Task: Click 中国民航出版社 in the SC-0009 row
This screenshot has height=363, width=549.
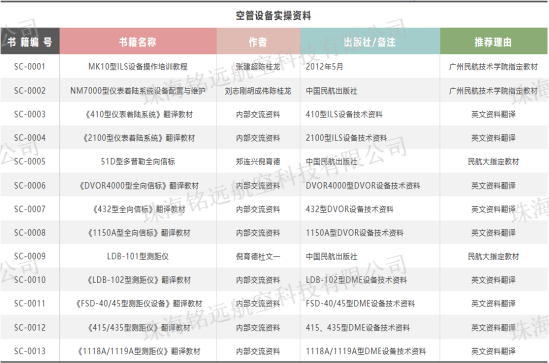Action: (x=331, y=256)
